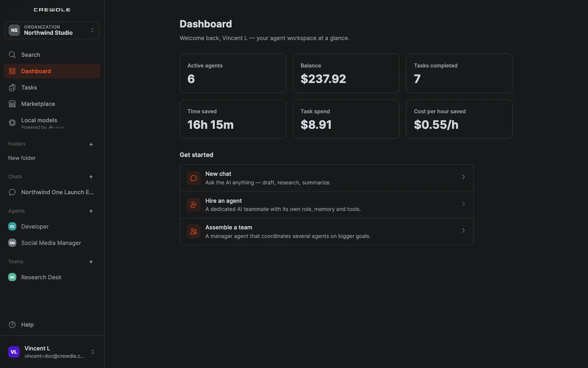
Task: Click the chevron on Hire an agent row
Action: point(463,204)
